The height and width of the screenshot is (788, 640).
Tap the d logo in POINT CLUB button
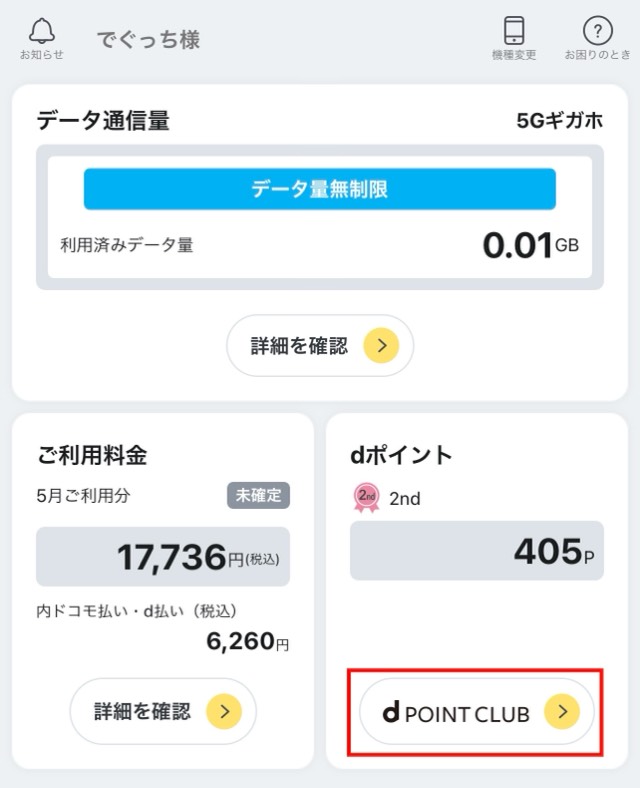coord(391,712)
